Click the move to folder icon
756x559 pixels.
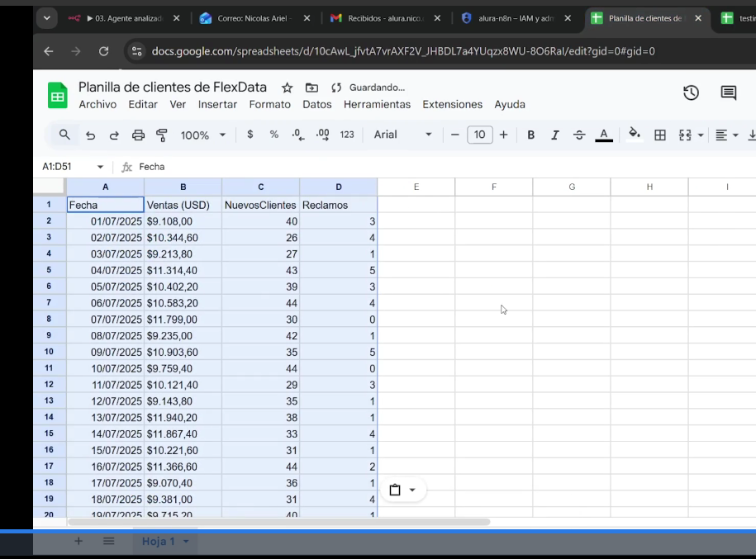(312, 88)
